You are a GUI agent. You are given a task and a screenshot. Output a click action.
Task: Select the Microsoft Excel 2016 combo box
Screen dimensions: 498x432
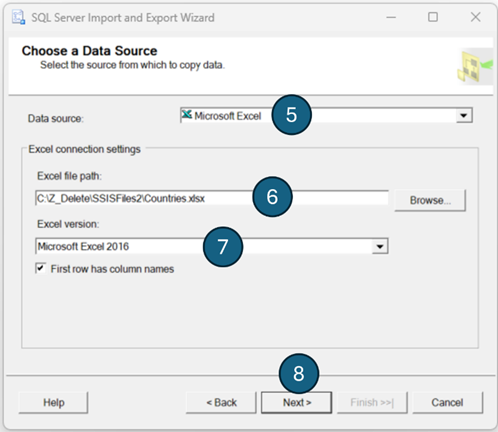click(x=212, y=246)
